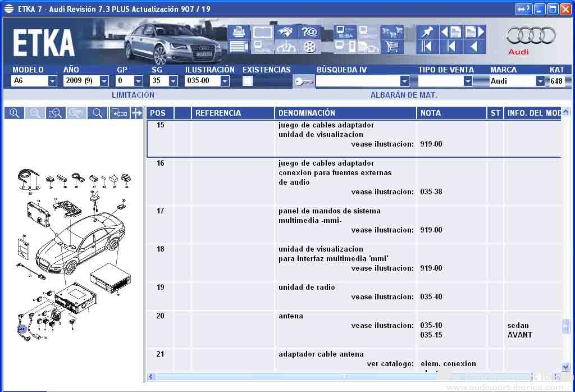Click the pushpin icon
This screenshot has height=392, width=575.
(427, 32)
